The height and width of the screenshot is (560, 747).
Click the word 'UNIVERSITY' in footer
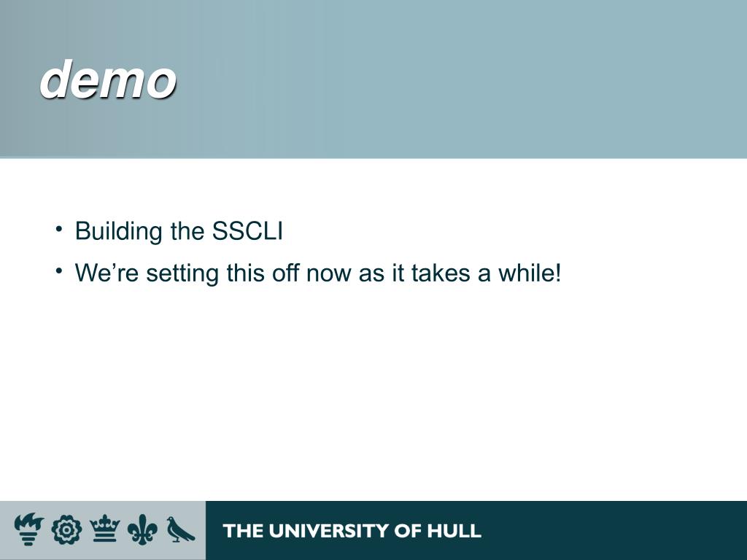pyautogui.click(x=328, y=531)
